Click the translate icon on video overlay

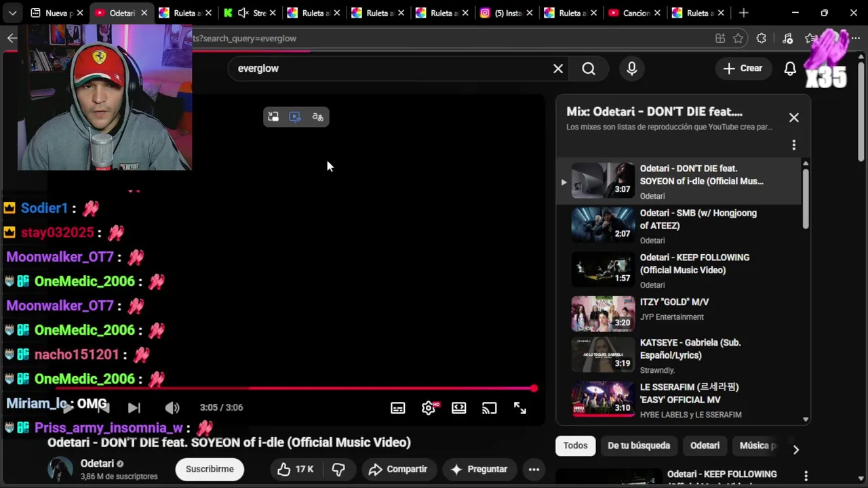317,117
